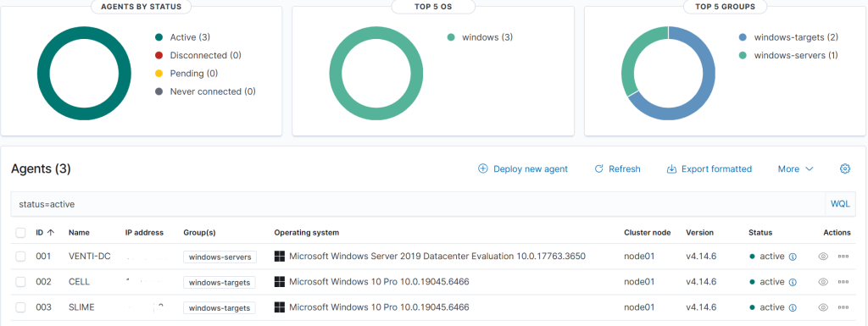Click Pending (0) yellow legend dot
This screenshot has height=326, width=868.
pos(159,74)
